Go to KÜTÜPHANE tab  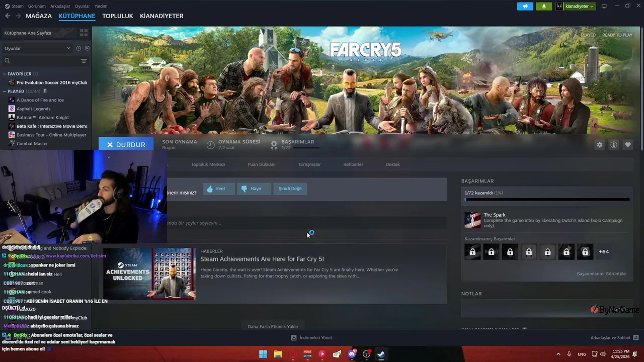point(77,16)
